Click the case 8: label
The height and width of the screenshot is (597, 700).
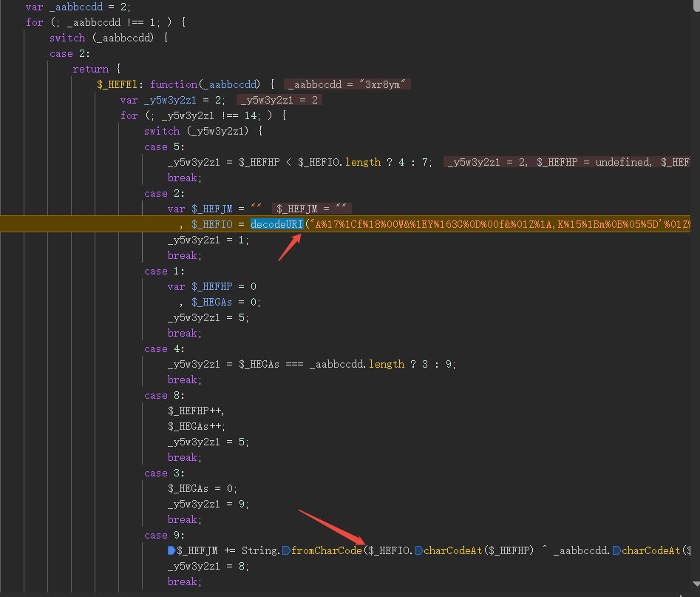tap(164, 396)
